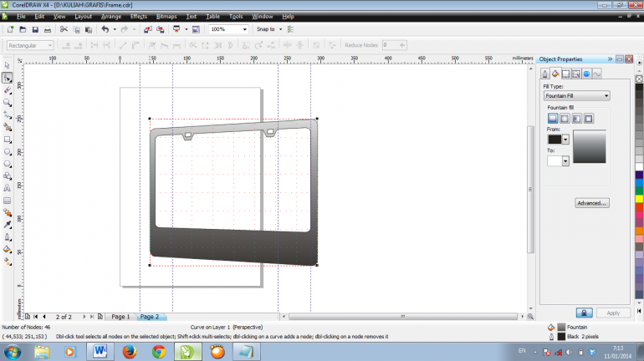This screenshot has width=644, height=361.
Task: Open the Application launcher icon
Action: (176, 29)
